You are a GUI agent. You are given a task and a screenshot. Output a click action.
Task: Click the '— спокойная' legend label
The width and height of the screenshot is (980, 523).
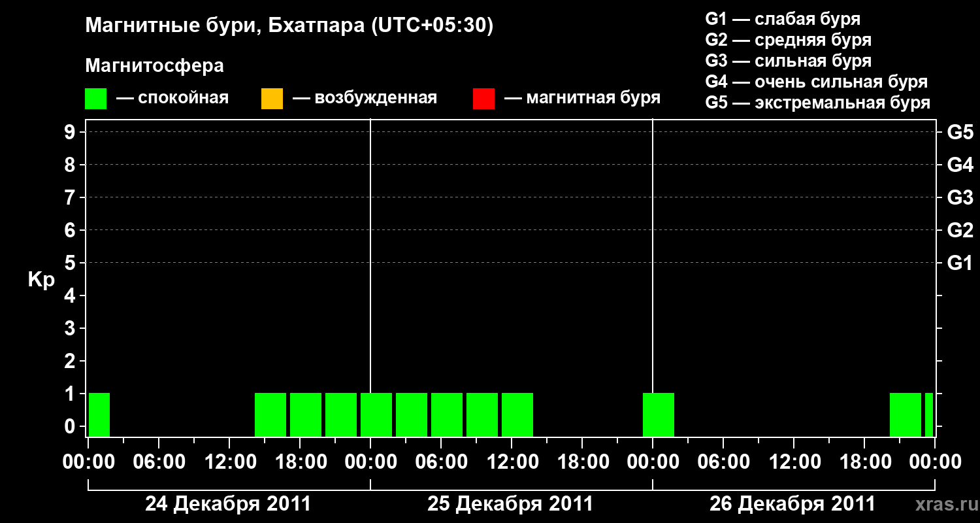click(x=172, y=98)
